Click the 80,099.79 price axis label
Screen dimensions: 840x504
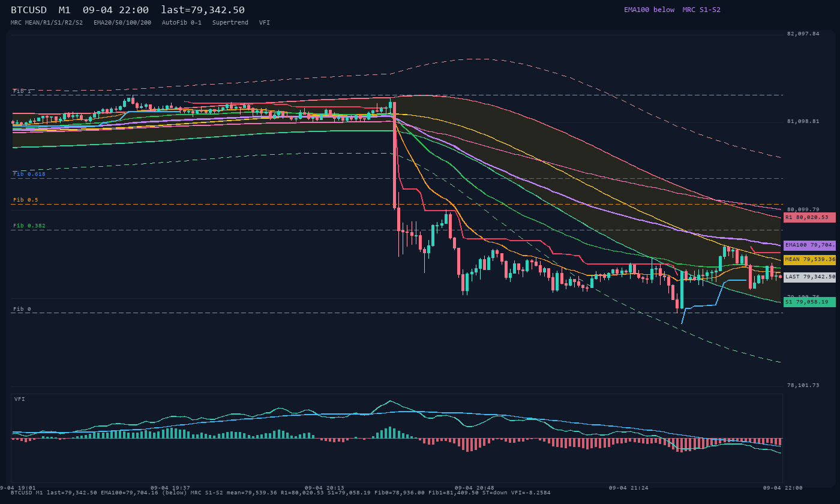pos(803,209)
